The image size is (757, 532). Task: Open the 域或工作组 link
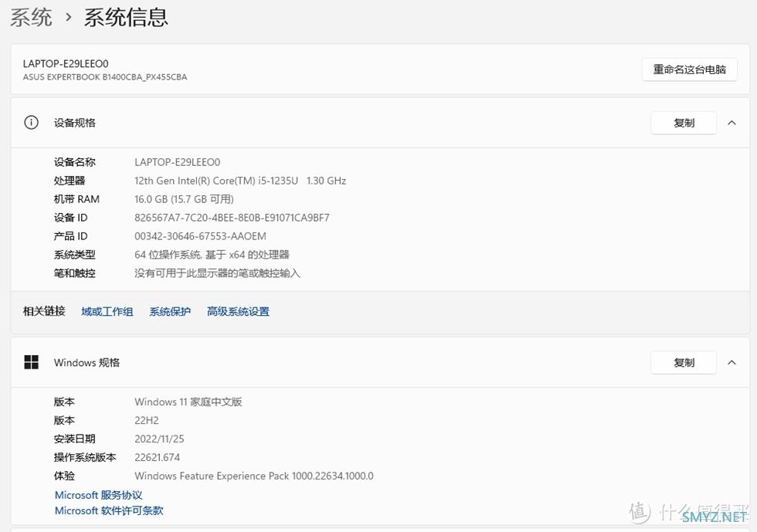[107, 311]
